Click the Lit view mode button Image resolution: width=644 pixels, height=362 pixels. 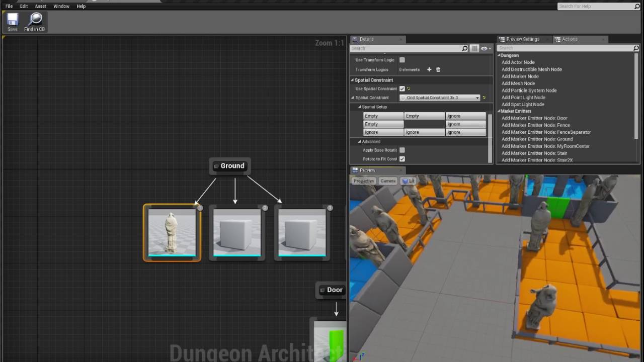tap(409, 181)
